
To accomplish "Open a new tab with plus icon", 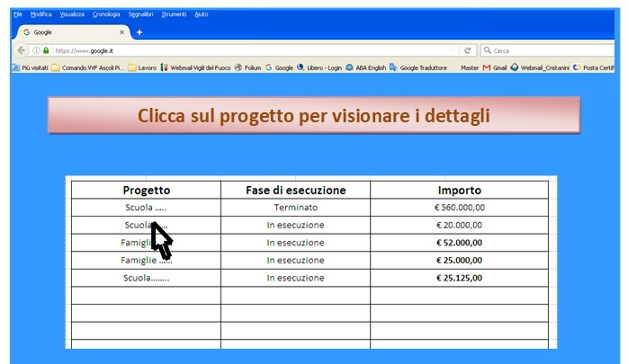I will [x=139, y=32].
